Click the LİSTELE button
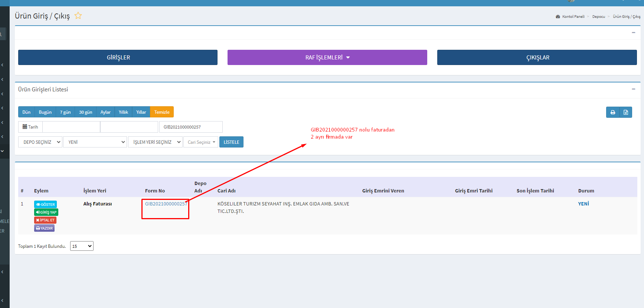644x308 pixels. coord(231,142)
